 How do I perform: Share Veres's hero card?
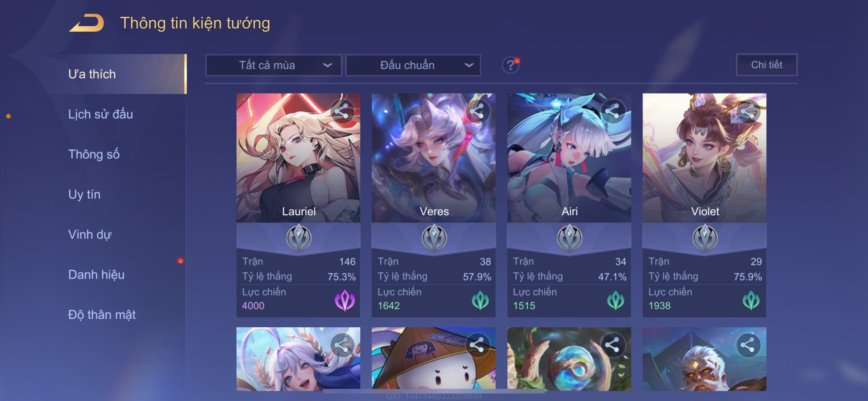[x=477, y=111]
